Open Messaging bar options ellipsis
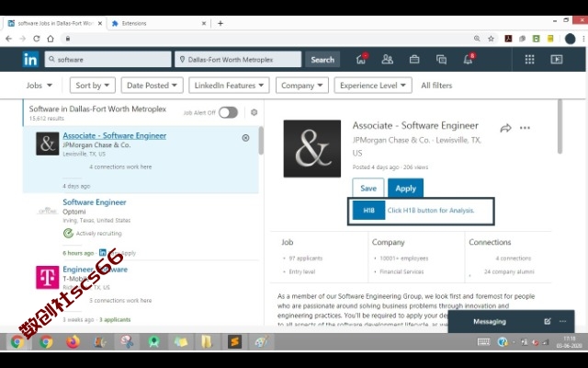 (x=562, y=321)
